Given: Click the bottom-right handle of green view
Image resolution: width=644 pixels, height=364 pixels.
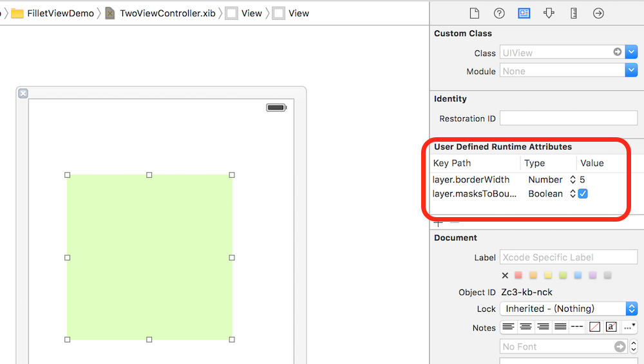Looking at the screenshot, I should pos(232,340).
